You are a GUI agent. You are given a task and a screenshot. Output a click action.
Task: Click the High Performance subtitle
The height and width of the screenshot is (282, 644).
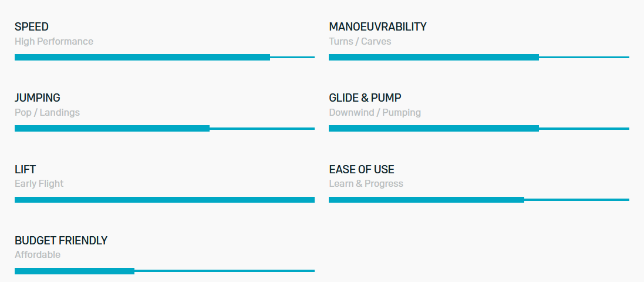[x=54, y=42]
